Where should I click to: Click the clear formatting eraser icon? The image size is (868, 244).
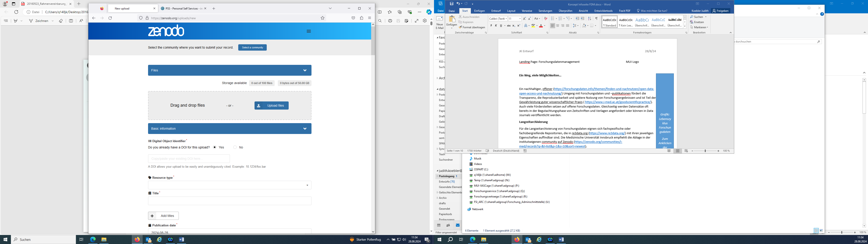point(546,19)
